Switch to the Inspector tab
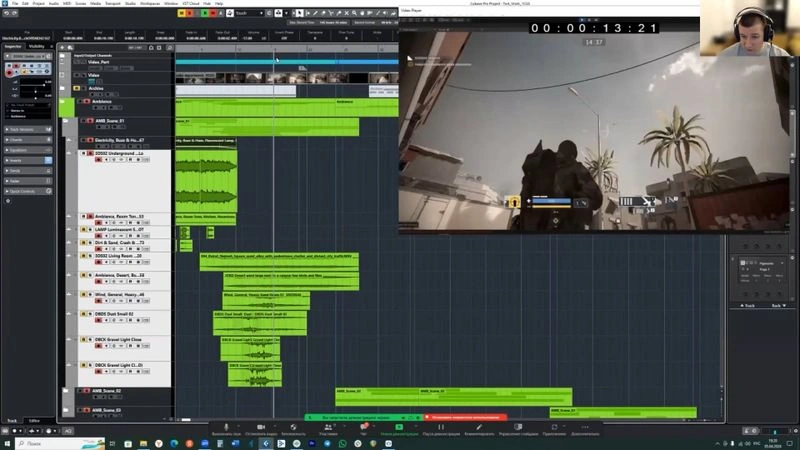Screen dimensions: 800x450 coord(13,46)
